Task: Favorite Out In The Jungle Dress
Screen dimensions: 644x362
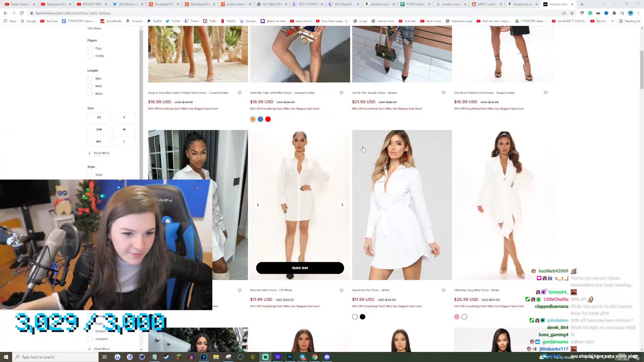Action: (443, 93)
